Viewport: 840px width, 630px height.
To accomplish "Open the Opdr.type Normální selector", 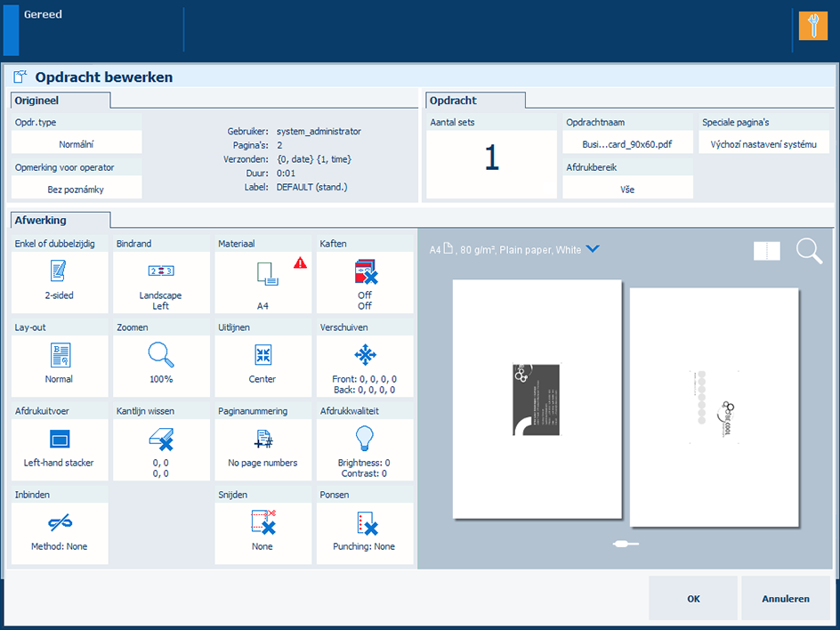I will (x=77, y=143).
